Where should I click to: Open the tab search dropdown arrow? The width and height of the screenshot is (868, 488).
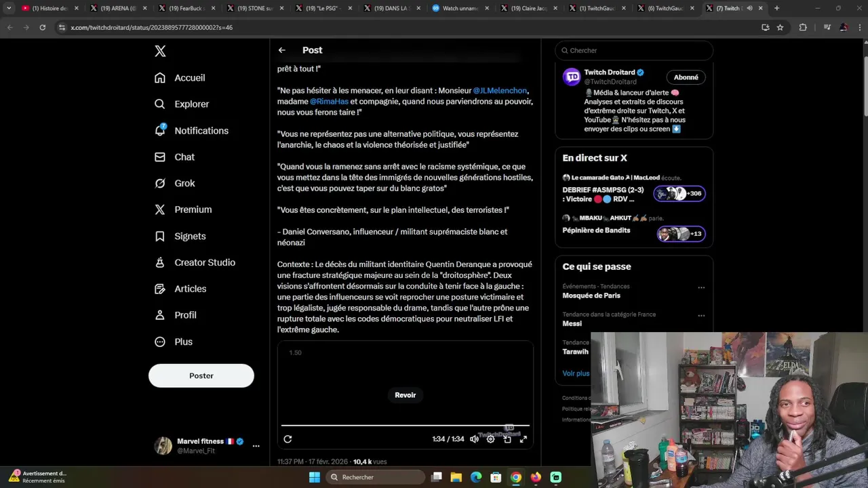click(9, 8)
